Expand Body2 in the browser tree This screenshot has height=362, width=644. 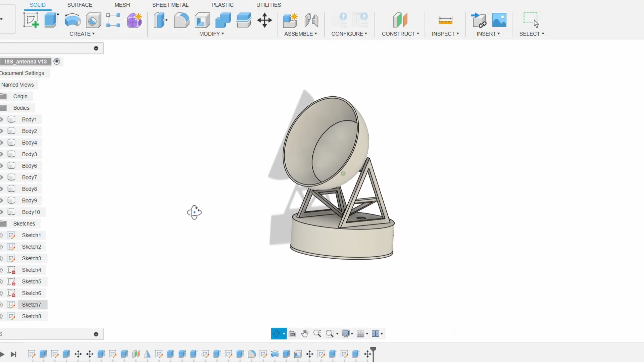click(x=1, y=131)
